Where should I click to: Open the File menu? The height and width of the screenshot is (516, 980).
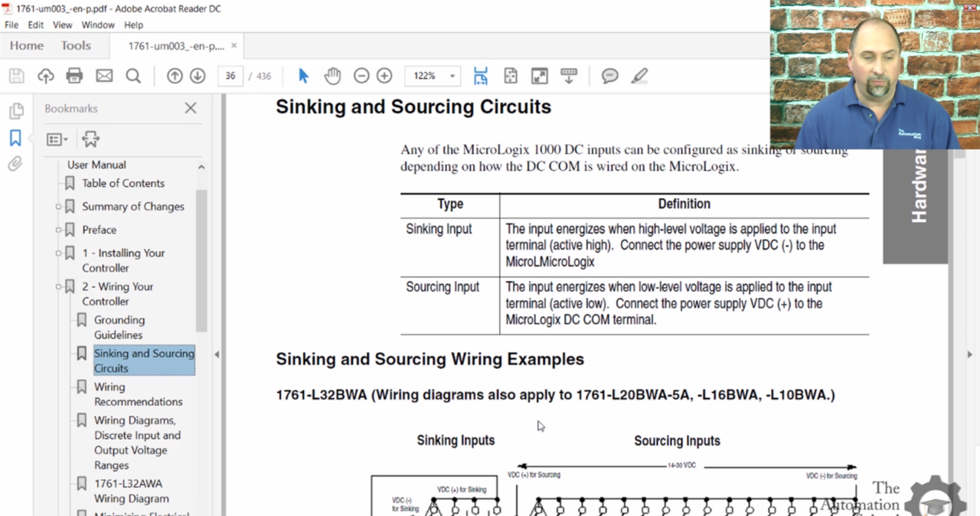tap(11, 24)
